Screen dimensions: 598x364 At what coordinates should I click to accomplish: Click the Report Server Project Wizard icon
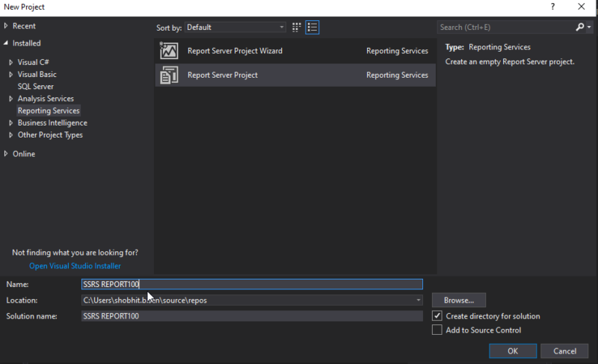(169, 51)
